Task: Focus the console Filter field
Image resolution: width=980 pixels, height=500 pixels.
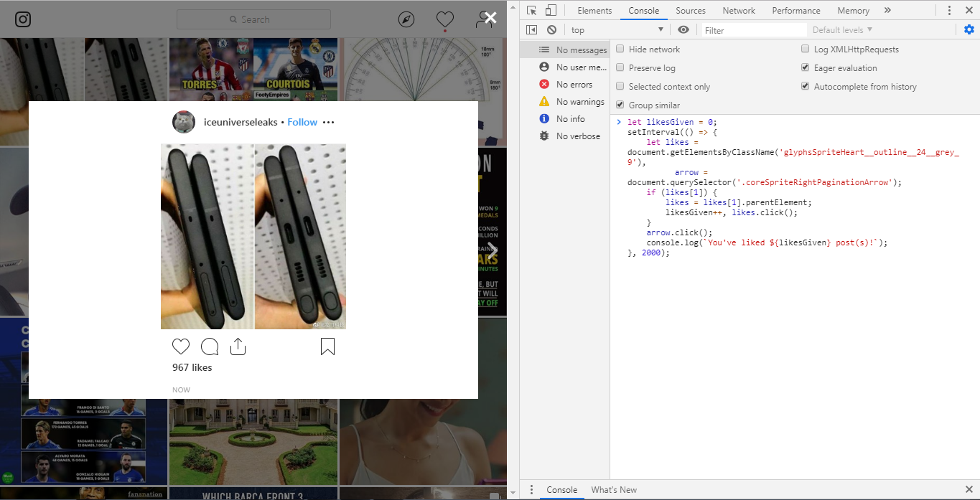Action: click(754, 30)
